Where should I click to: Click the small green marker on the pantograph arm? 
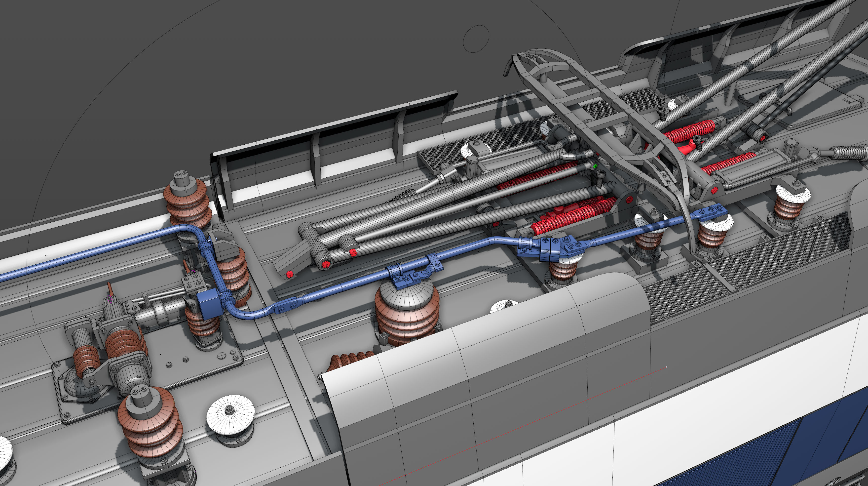click(x=595, y=166)
